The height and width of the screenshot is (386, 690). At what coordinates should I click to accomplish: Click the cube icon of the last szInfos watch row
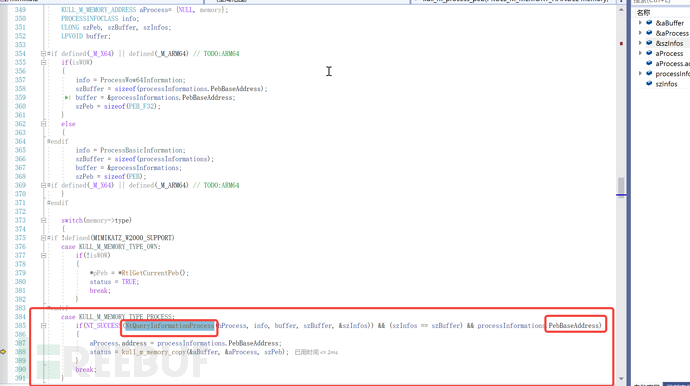(x=649, y=84)
